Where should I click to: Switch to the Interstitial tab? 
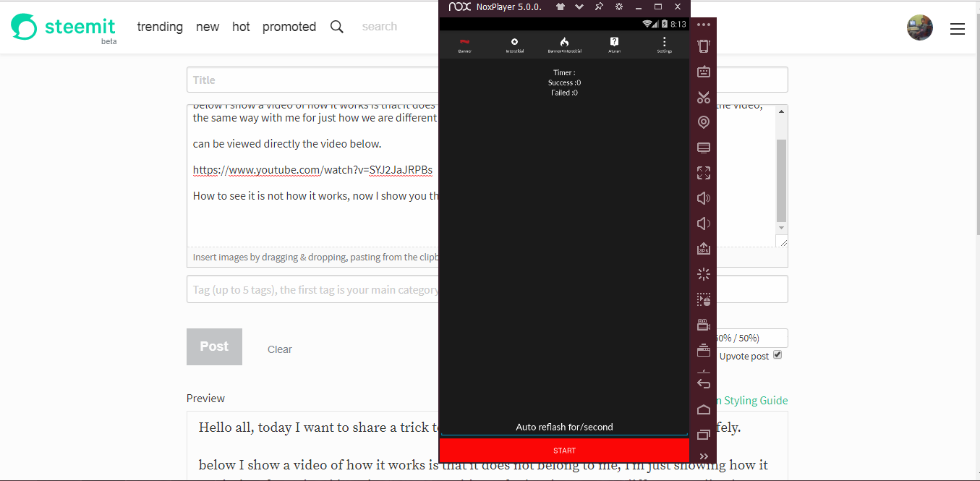[x=514, y=45]
